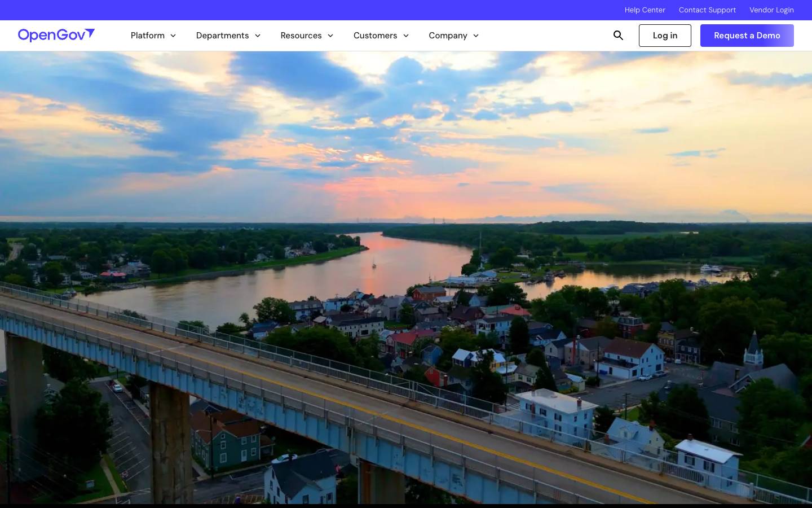Expand the Departments chevron arrow
The width and height of the screenshot is (812, 508).
(x=258, y=36)
